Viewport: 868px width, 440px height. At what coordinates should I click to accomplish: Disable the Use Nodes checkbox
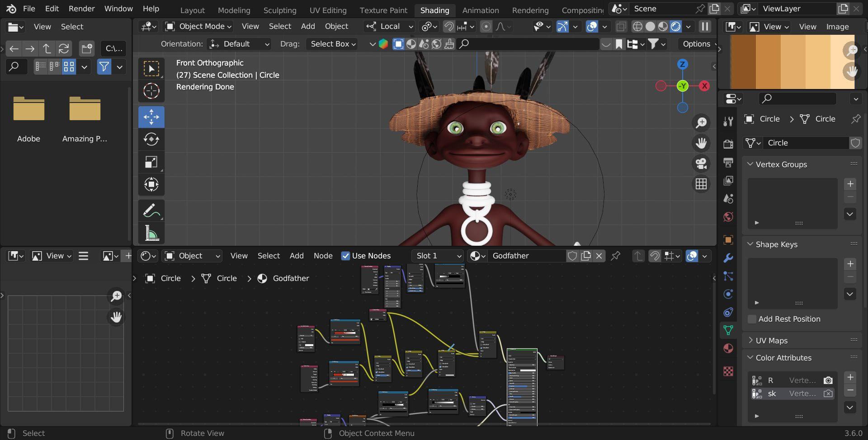pyautogui.click(x=345, y=256)
